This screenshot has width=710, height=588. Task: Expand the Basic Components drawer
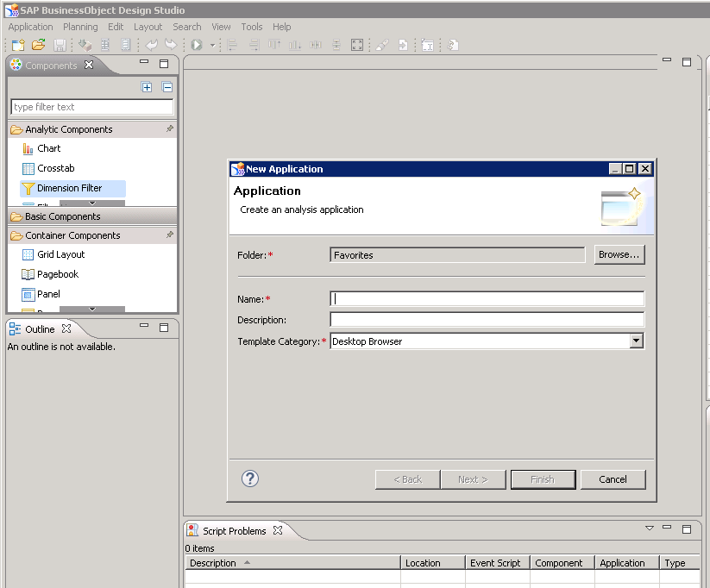point(62,216)
